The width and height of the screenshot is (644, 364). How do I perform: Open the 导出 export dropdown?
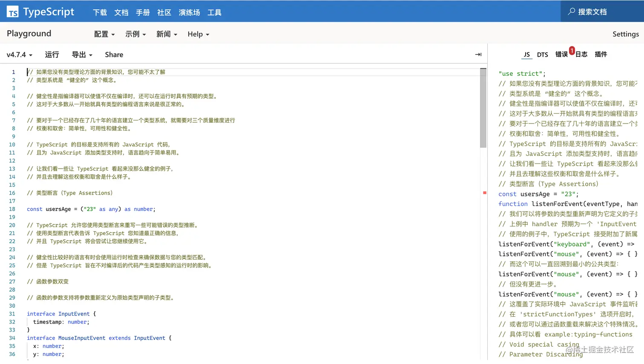[82, 54]
